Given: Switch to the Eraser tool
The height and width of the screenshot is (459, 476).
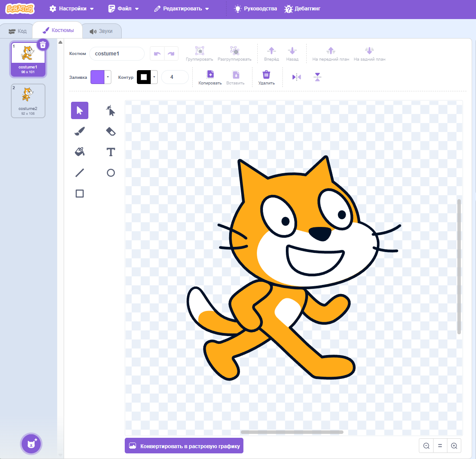Looking at the screenshot, I should (110, 131).
